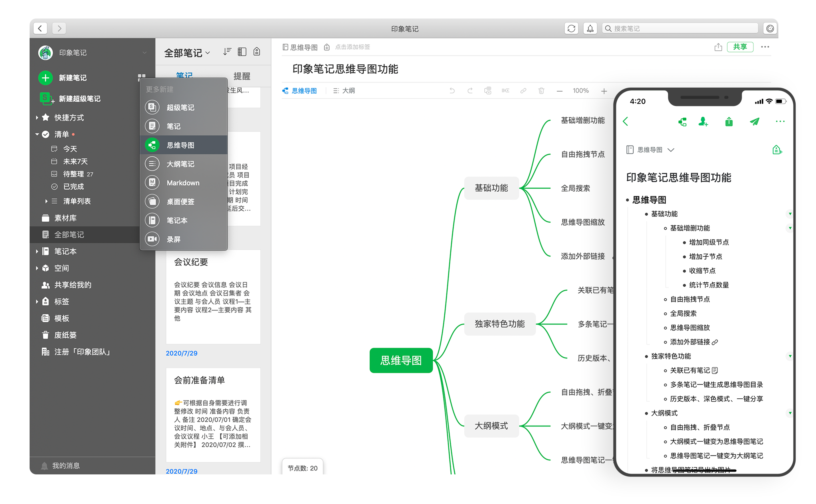The height and width of the screenshot is (504, 816).
Task: Click the add sibling node icon in toolbar
Action: pos(488,91)
